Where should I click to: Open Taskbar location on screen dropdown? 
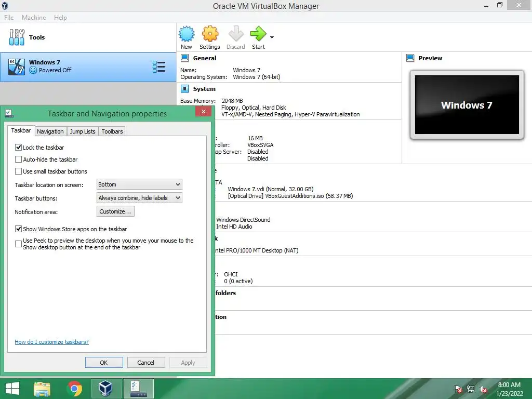[139, 184]
